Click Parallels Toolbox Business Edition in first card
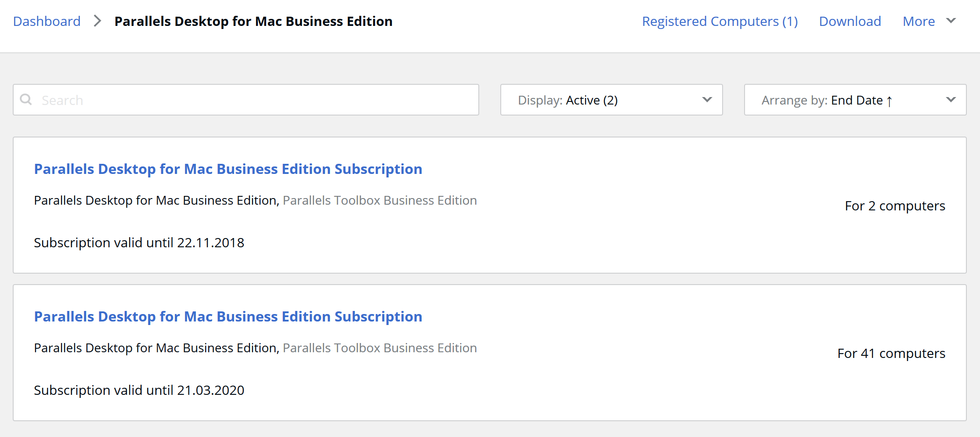Viewport: 980px width, 437px height. (x=380, y=200)
